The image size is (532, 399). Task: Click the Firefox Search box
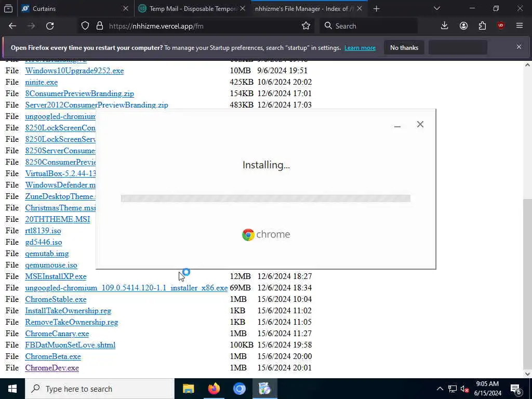click(x=368, y=26)
